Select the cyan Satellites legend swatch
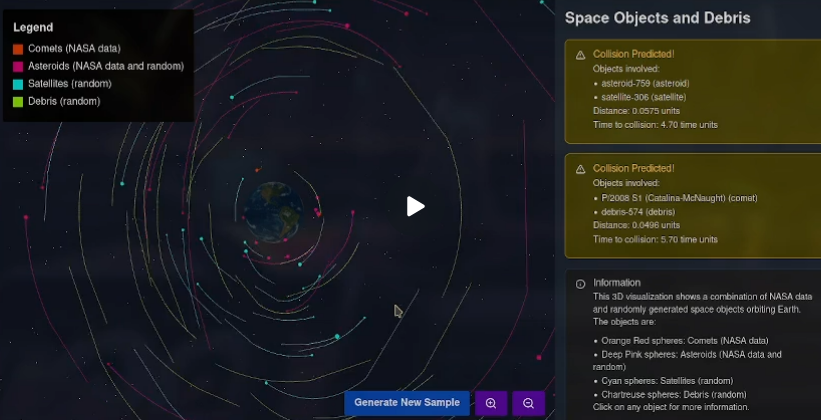The height and width of the screenshot is (420, 821). tap(18, 84)
